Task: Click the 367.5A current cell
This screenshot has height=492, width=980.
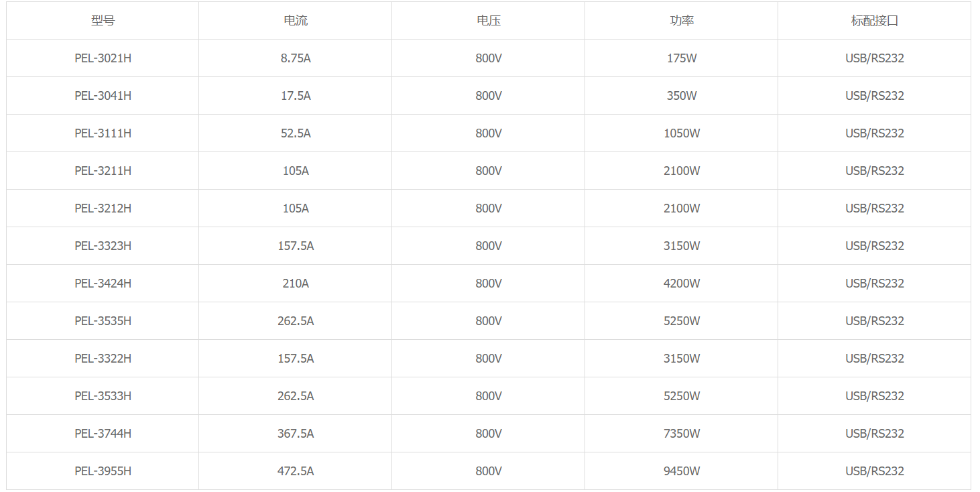Action: click(x=296, y=434)
